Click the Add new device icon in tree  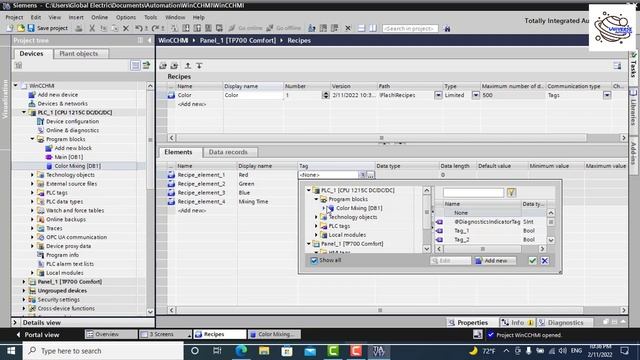32,95
